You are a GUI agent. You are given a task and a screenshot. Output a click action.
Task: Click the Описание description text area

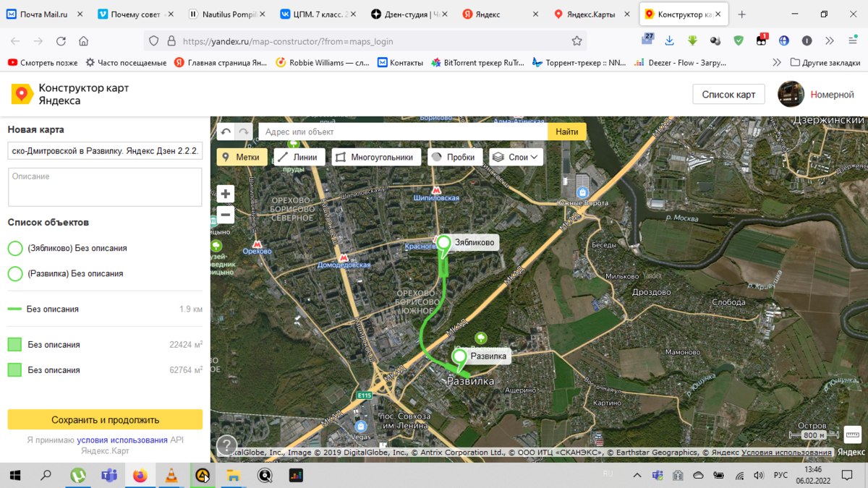pyautogui.click(x=105, y=187)
